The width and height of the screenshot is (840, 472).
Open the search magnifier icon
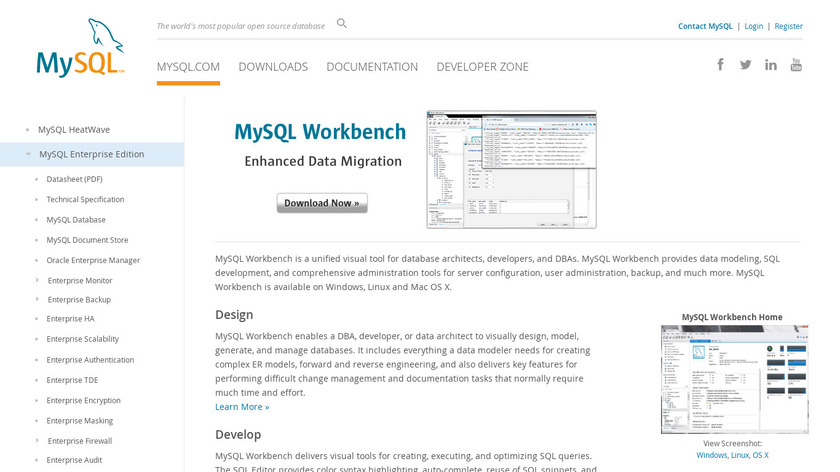click(342, 24)
